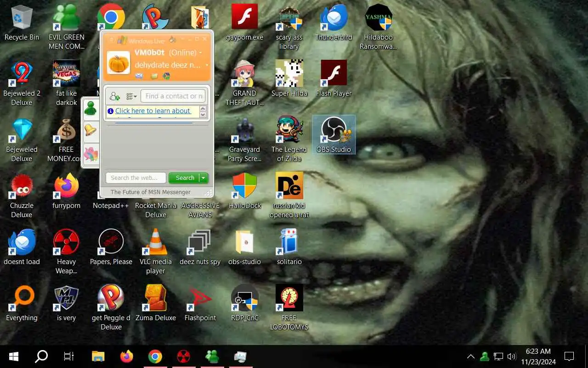
Task: Select the Papers, Please shortcut
Action: [111, 247]
